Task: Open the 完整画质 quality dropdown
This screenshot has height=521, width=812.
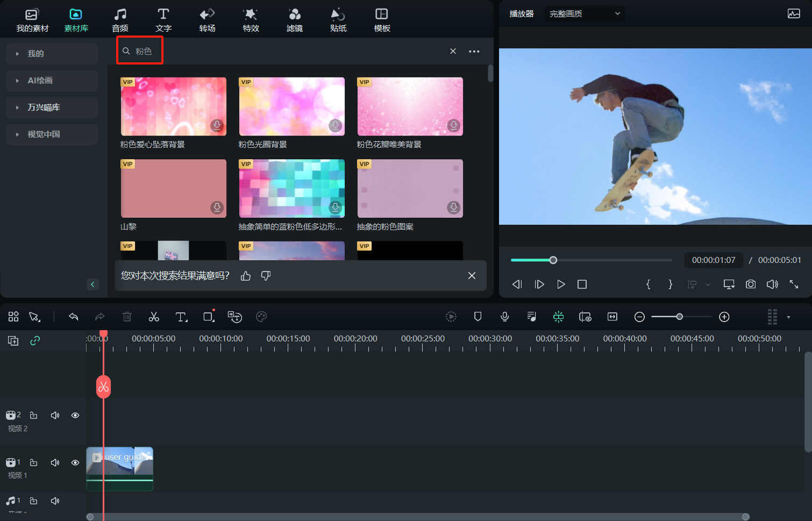Action: coord(585,13)
